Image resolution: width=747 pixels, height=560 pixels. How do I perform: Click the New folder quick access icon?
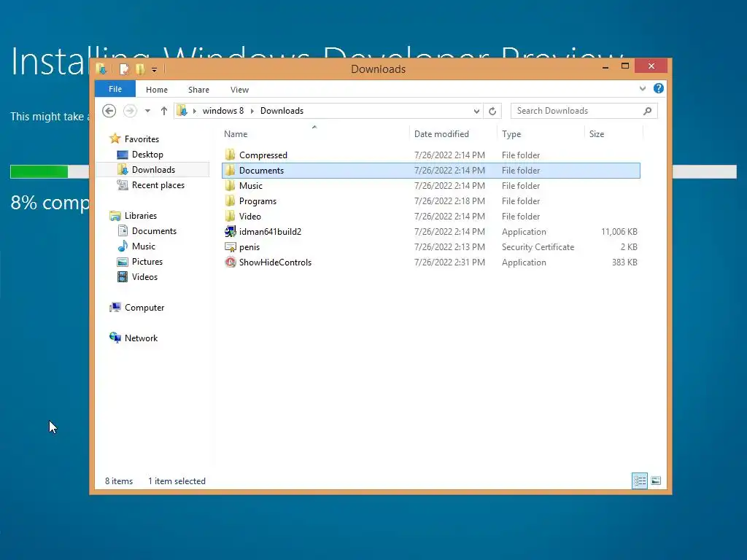(x=140, y=69)
